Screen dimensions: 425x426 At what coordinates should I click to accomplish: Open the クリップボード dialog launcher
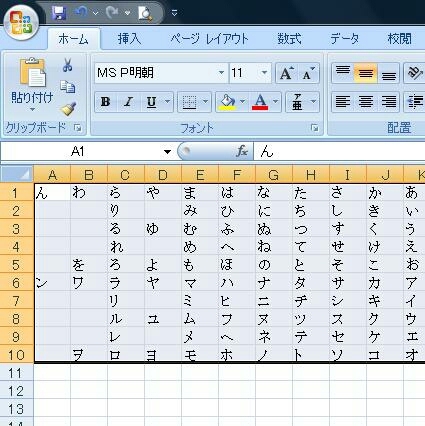[x=78, y=128]
